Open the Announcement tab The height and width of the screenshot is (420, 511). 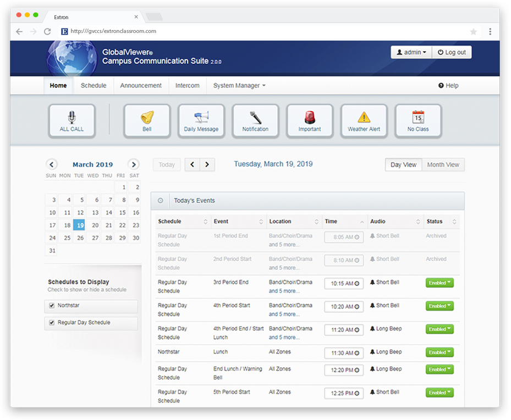(x=141, y=86)
